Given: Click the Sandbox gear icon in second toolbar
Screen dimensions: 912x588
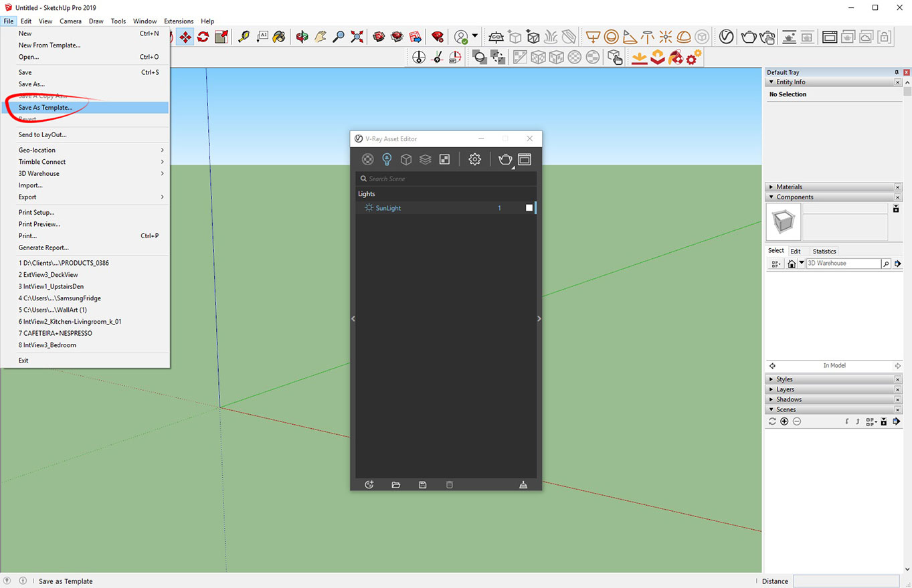Looking at the screenshot, I should pyautogui.click(x=693, y=58).
